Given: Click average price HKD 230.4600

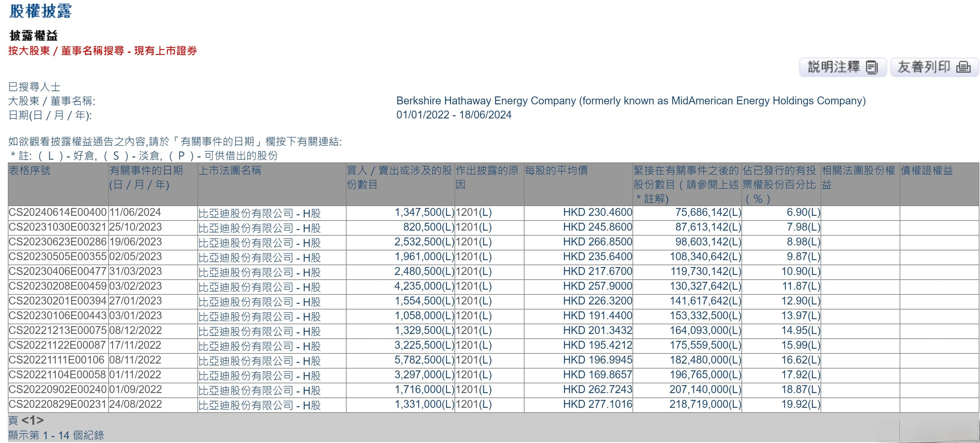Looking at the screenshot, I should coord(598,213).
